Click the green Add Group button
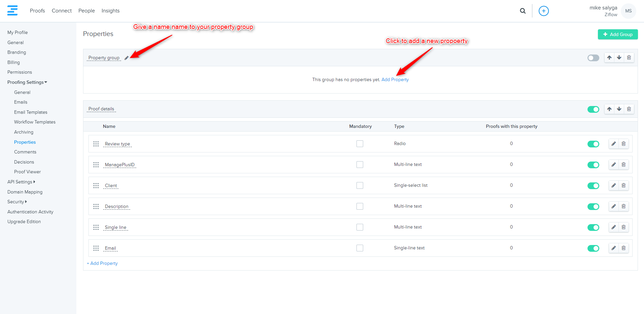This screenshot has width=644, height=314. click(617, 34)
